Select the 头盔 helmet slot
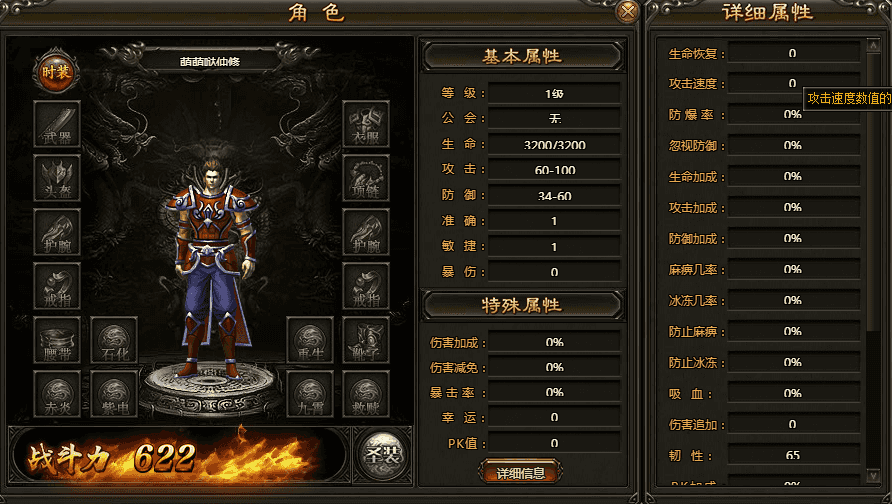This screenshot has width=892, height=504. [x=57, y=178]
